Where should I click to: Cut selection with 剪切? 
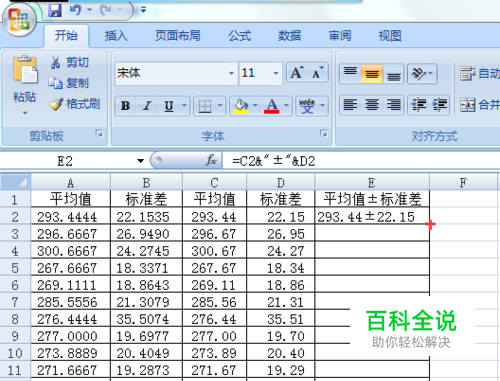pos(69,62)
